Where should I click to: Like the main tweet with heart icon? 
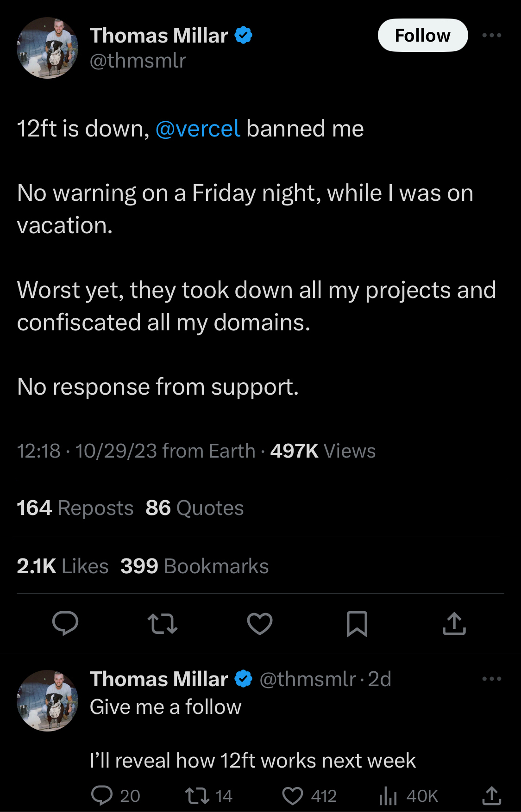[x=260, y=623]
